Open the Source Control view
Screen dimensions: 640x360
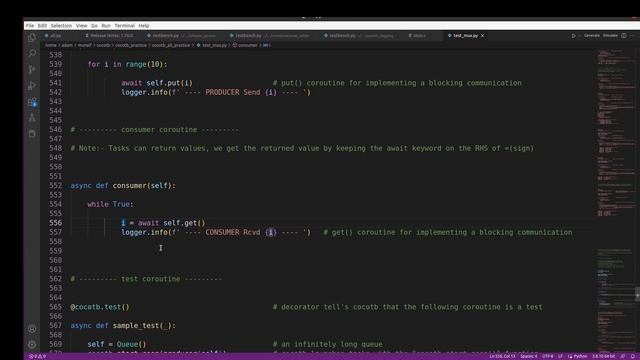pos(32,70)
